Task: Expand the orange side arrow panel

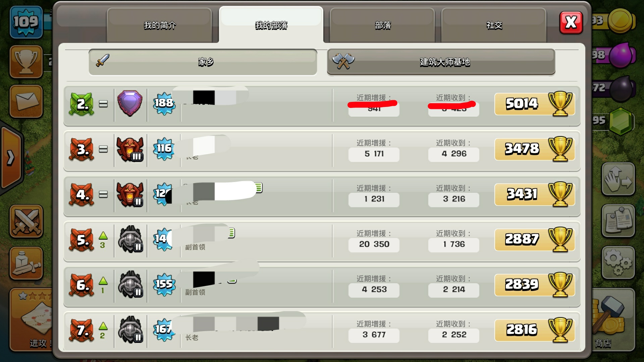Action: 11,158
